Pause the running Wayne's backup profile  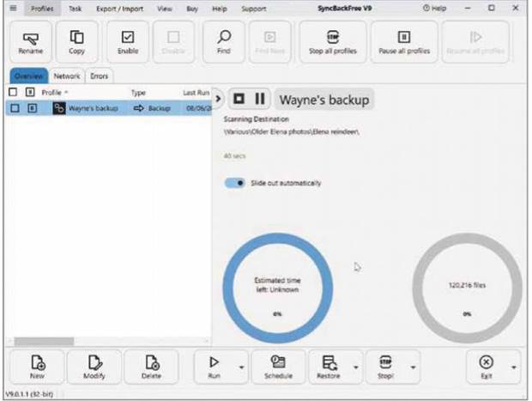tap(260, 99)
